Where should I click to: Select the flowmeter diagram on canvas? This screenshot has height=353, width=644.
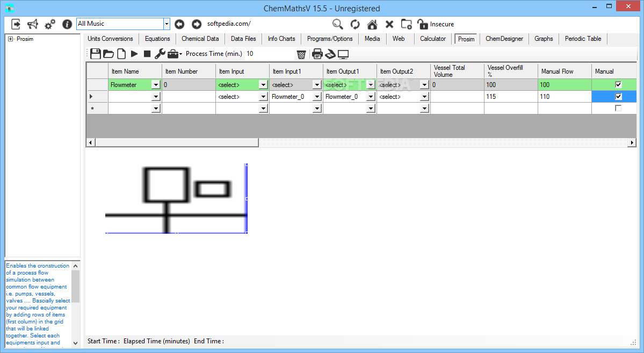(176, 198)
